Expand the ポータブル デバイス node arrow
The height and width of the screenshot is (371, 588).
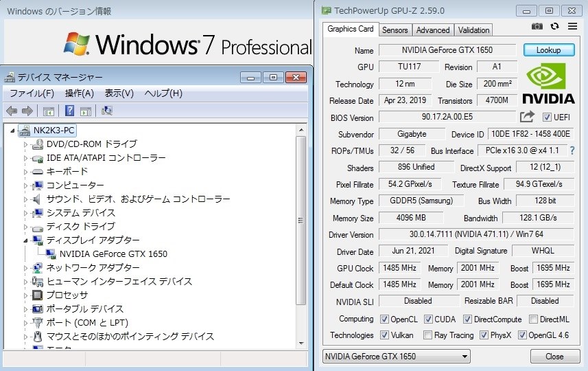(x=25, y=309)
